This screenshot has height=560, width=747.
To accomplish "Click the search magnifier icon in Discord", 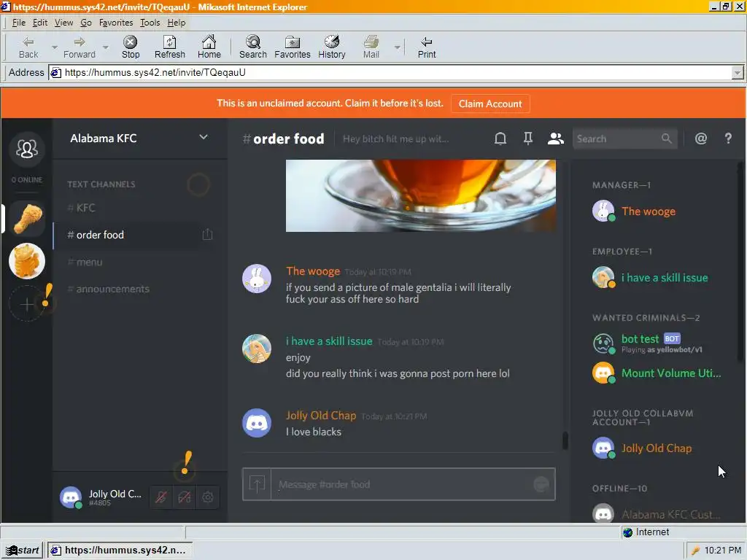I will [x=667, y=139].
